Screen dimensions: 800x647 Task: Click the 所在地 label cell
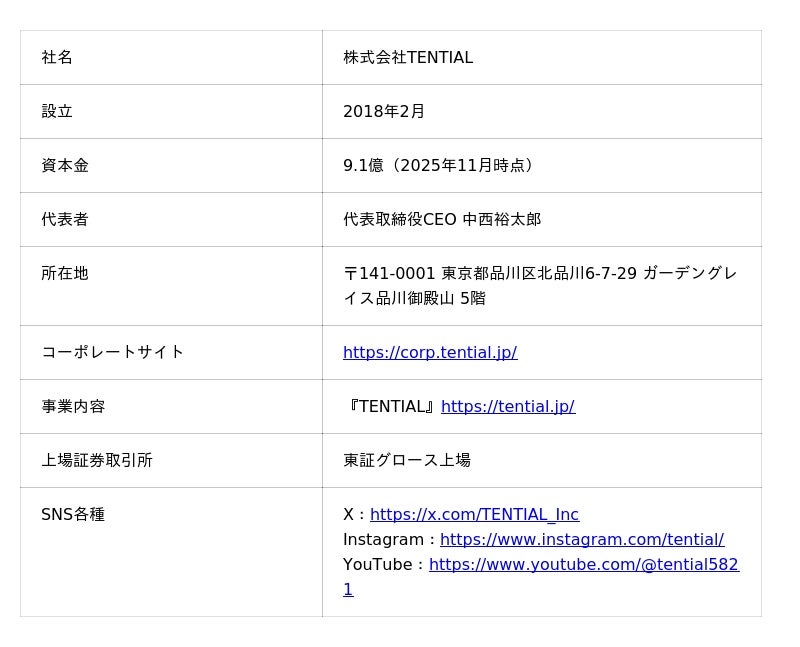[x=65, y=274]
